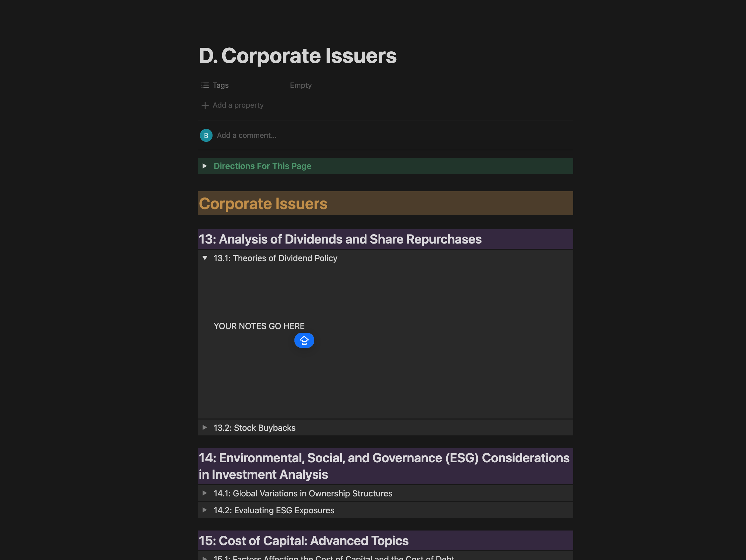Expand 14.1 Global Variations in Ownership Structures
746x560 pixels.
[205, 493]
